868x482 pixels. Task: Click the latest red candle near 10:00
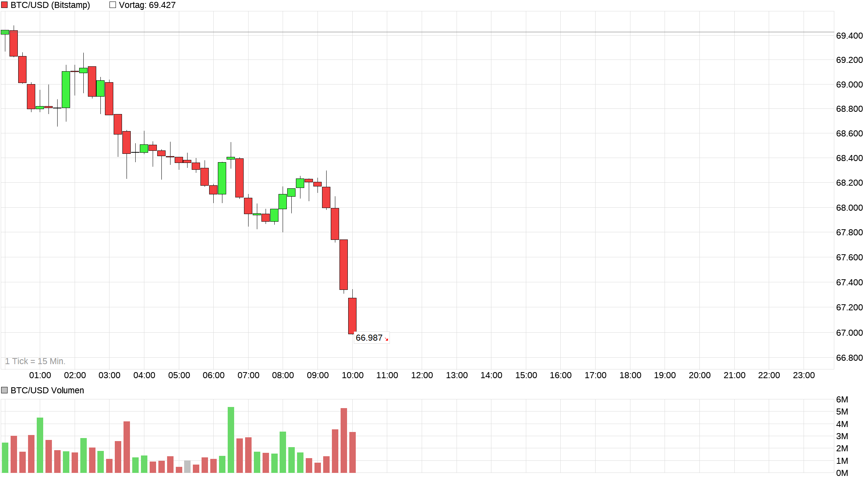click(x=352, y=316)
